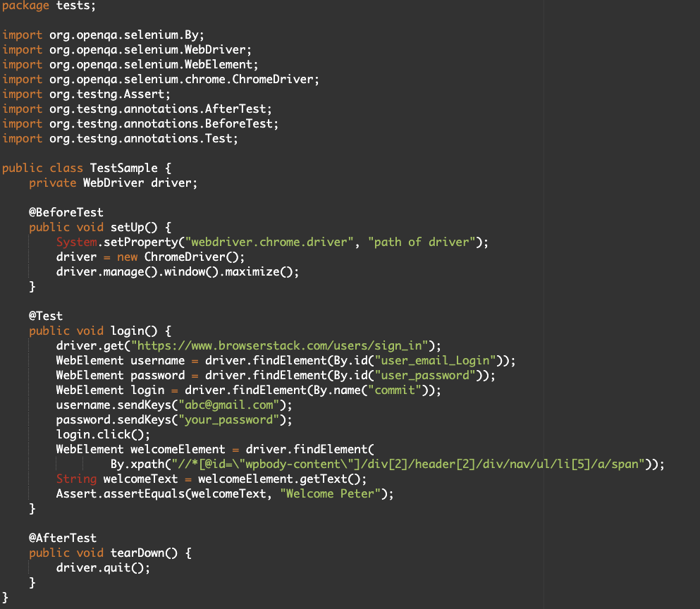Click the @Test annotation
Viewport: 700px width, 609px height.
pyautogui.click(x=46, y=316)
